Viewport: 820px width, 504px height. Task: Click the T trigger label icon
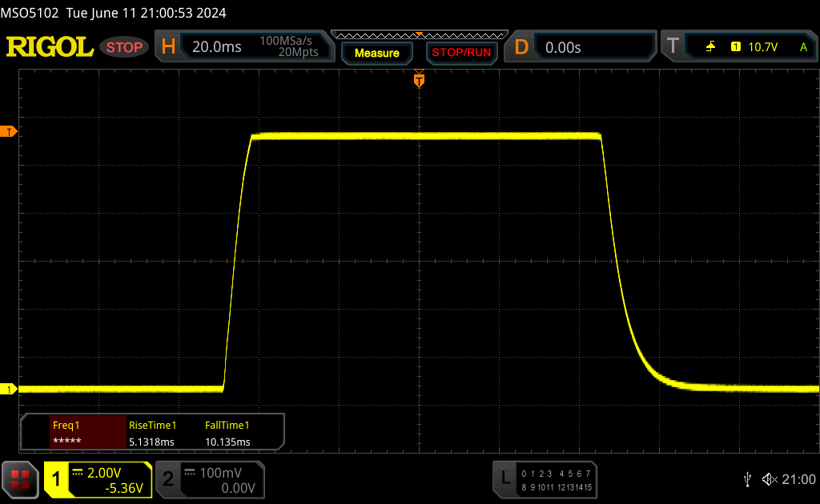click(673, 46)
